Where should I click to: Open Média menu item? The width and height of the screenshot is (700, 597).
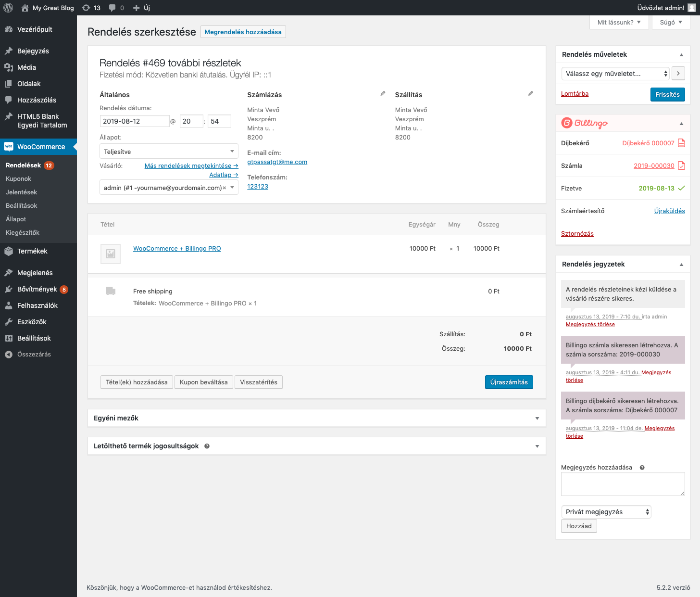click(x=38, y=67)
